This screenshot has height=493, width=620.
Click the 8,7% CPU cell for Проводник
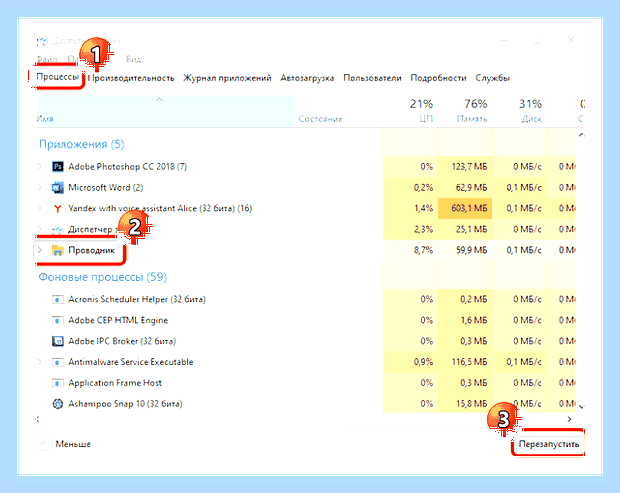click(410, 250)
